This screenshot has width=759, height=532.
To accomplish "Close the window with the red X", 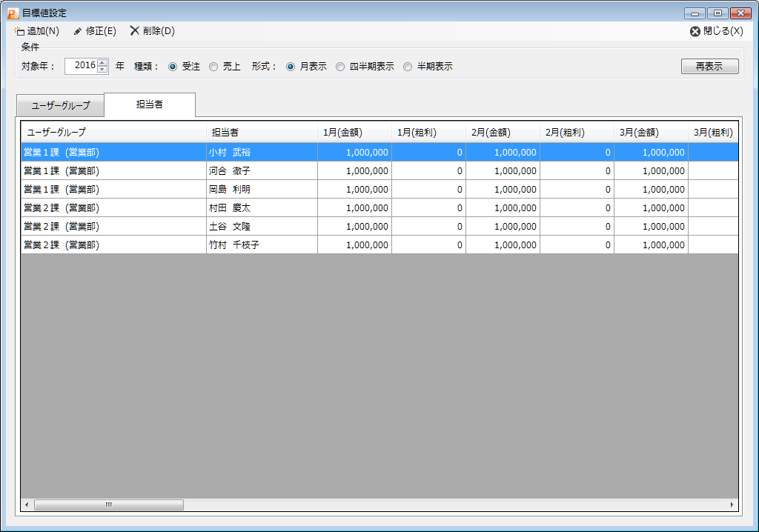I will click(740, 13).
